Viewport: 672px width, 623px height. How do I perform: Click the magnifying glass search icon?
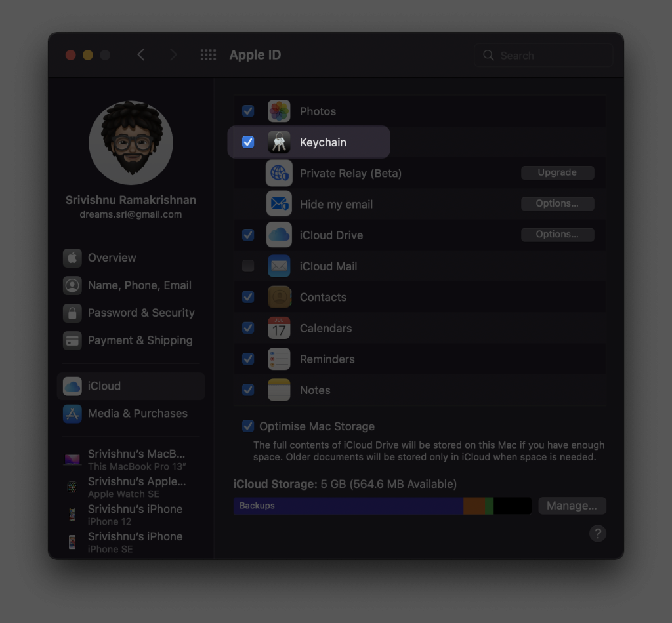(488, 55)
